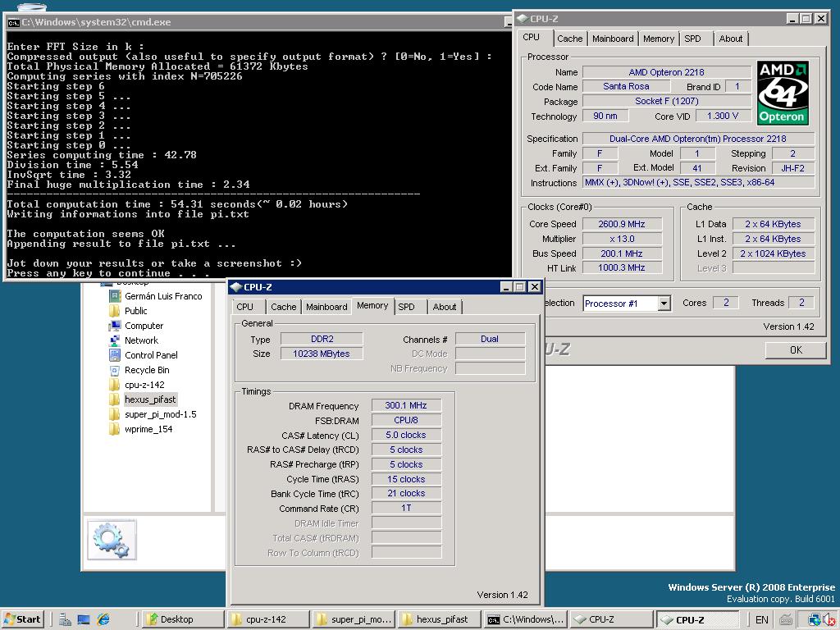
Task: Click the CPU/8 FSB:DRAM value
Action: [406, 421]
